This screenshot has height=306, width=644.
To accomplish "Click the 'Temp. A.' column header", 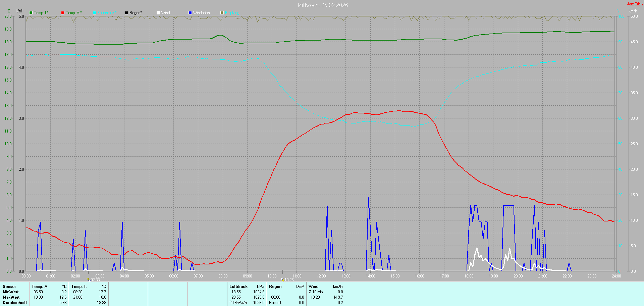I will [x=40, y=287].
